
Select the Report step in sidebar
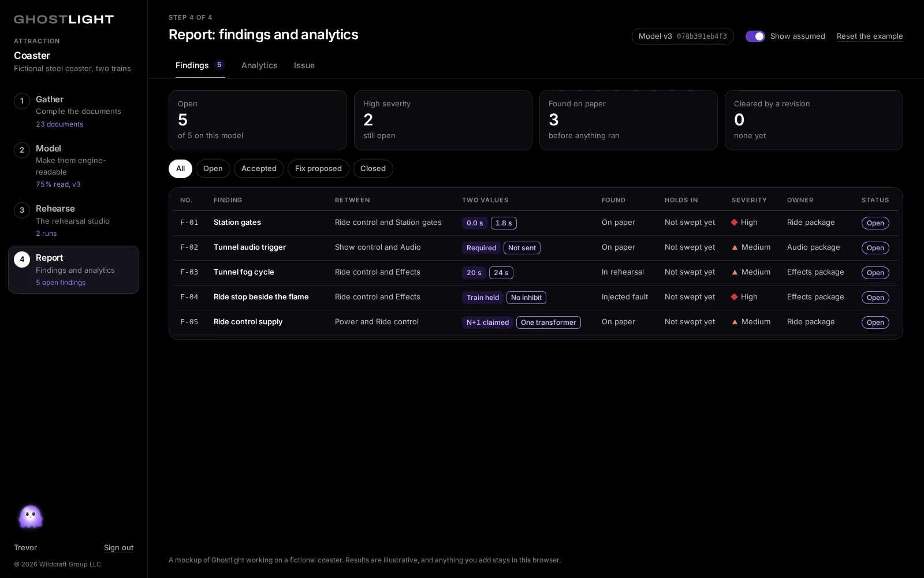(73, 269)
